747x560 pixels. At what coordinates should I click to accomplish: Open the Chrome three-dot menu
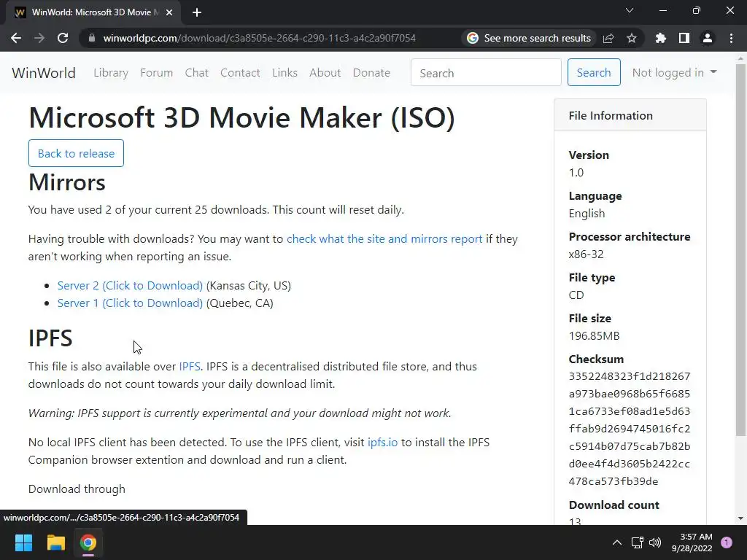pos(731,38)
